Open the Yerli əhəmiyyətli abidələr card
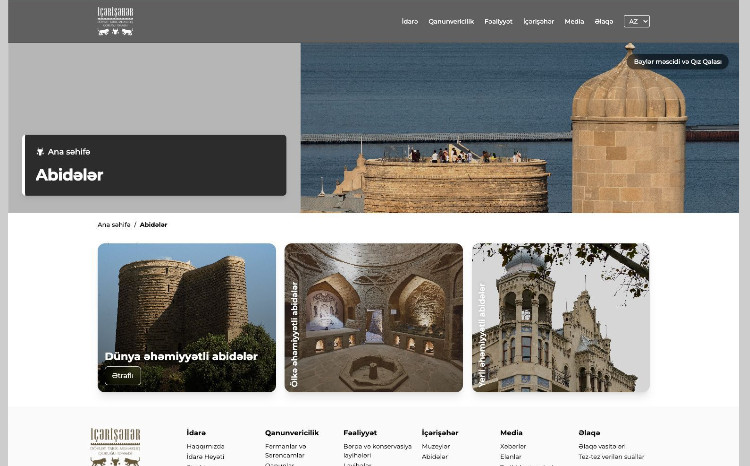Viewport: 750px width, 466px height. 560,317
